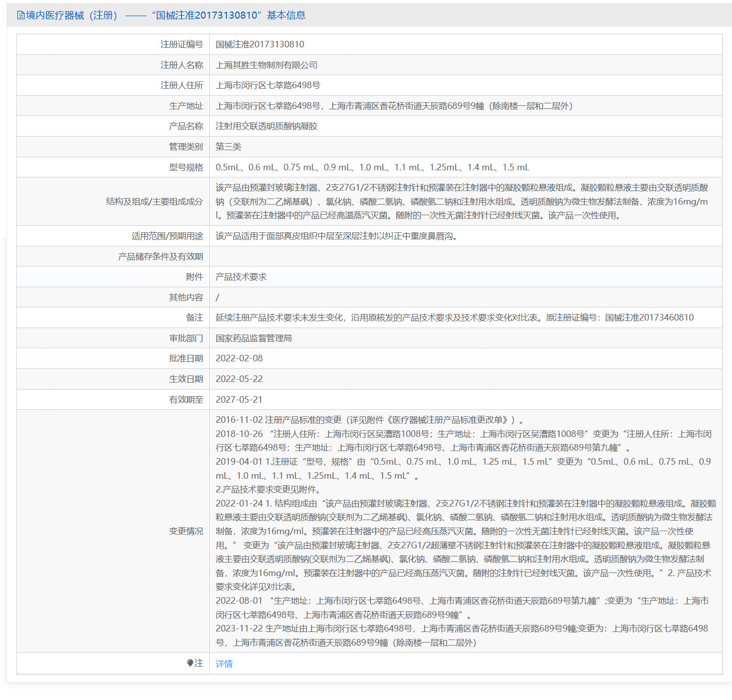This screenshot has width=732, height=700.
Task: Click registrant address 上海市闵行区七莘路6498号
Action: (x=268, y=85)
